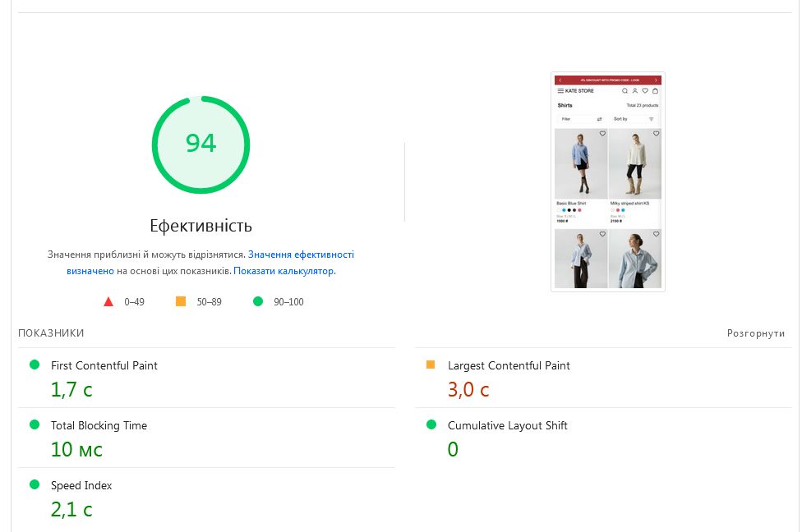Open the Filter control in store preview
This screenshot has height=532, width=802.
pyautogui.click(x=581, y=119)
